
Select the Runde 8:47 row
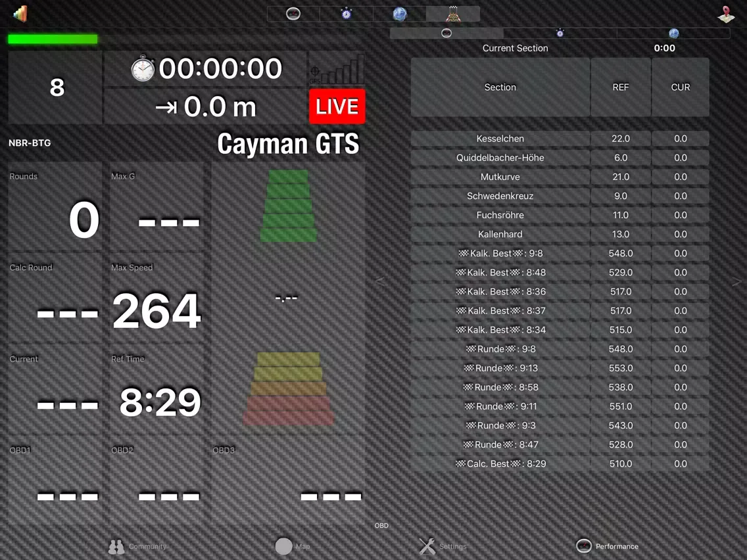pos(560,444)
